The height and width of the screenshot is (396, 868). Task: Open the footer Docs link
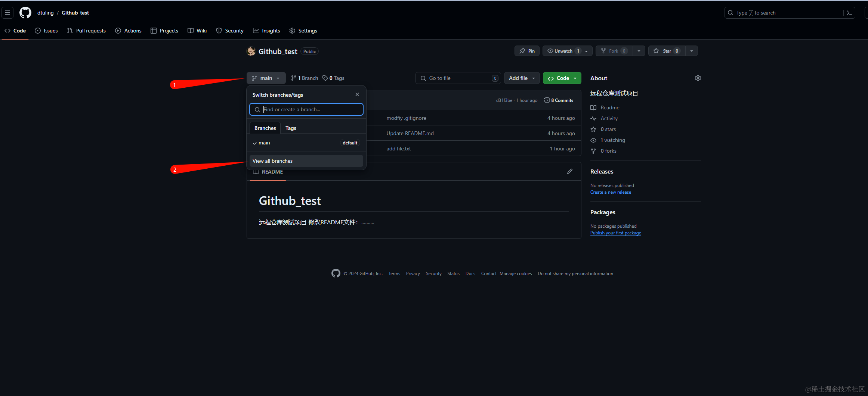[x=470, y=274]
